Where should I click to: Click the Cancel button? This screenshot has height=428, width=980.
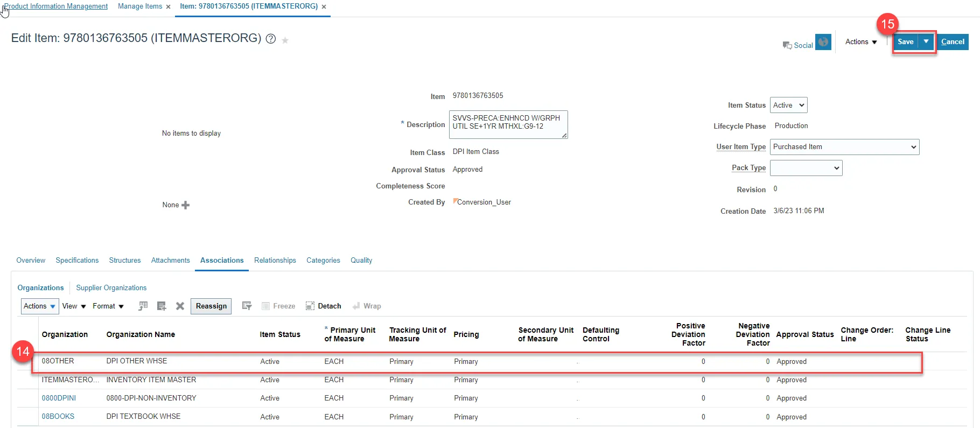953,41
